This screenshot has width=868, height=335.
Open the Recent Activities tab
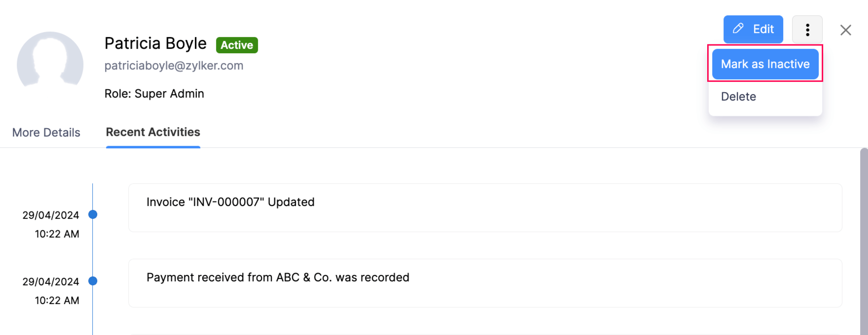[153, 132]
